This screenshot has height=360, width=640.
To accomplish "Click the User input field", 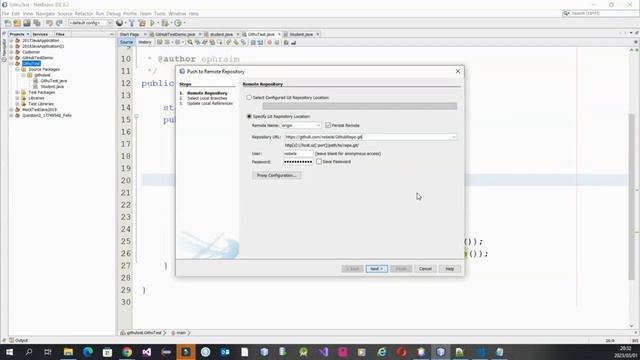I will click(x=298, y=153).
